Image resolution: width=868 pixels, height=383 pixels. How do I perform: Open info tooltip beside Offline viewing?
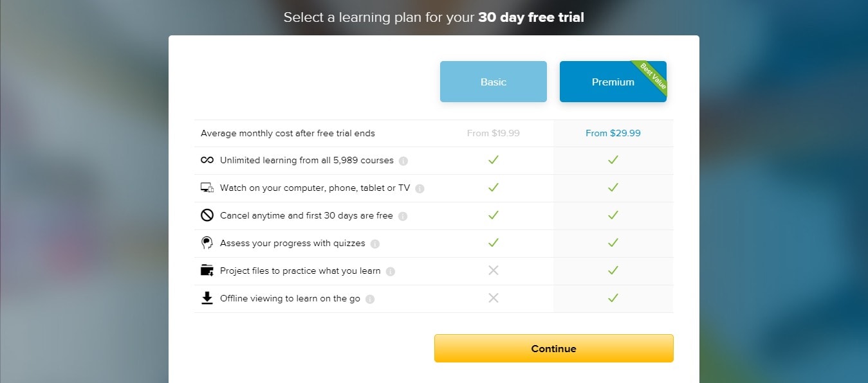point(370,299)
